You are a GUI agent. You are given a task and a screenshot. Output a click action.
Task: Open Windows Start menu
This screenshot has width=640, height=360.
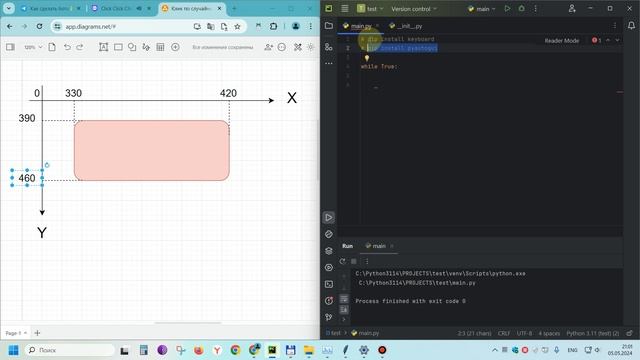[13, 350]
